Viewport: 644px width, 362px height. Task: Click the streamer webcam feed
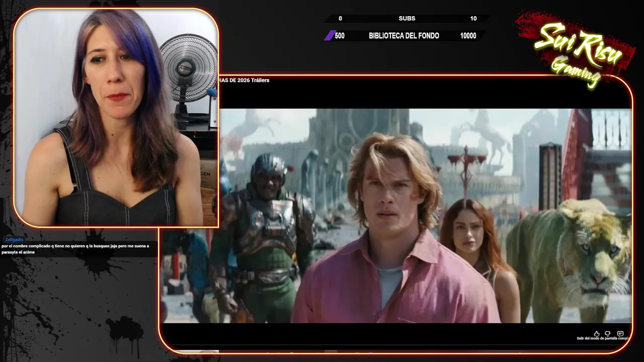click(x=116, y=117)
